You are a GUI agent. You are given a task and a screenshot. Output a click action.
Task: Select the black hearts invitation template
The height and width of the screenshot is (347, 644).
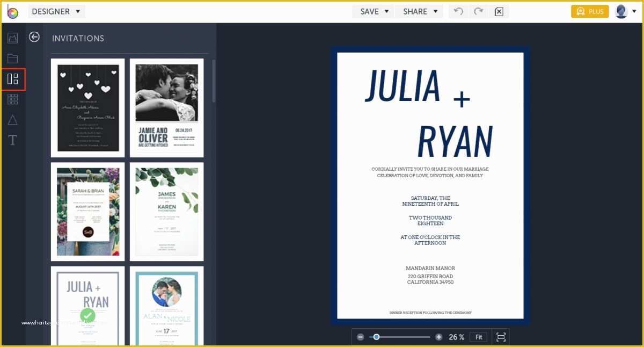click(88, 108)
